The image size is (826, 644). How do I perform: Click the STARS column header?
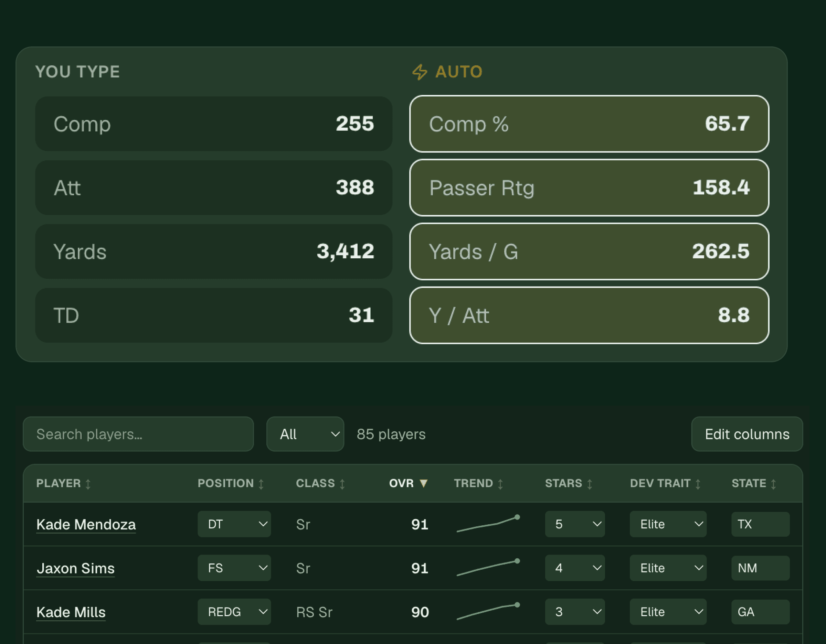click(x=569, y=483)
